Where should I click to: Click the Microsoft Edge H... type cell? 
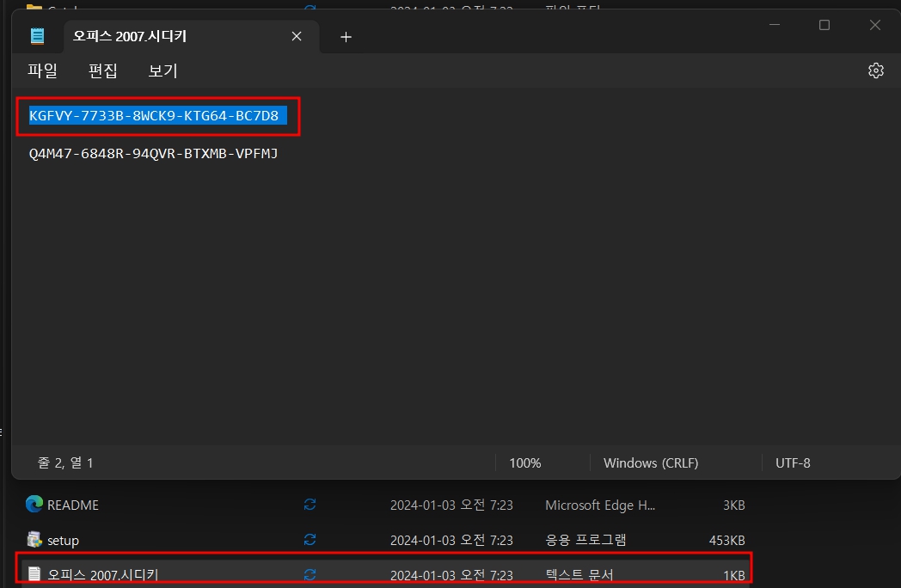tap(600, 505)
